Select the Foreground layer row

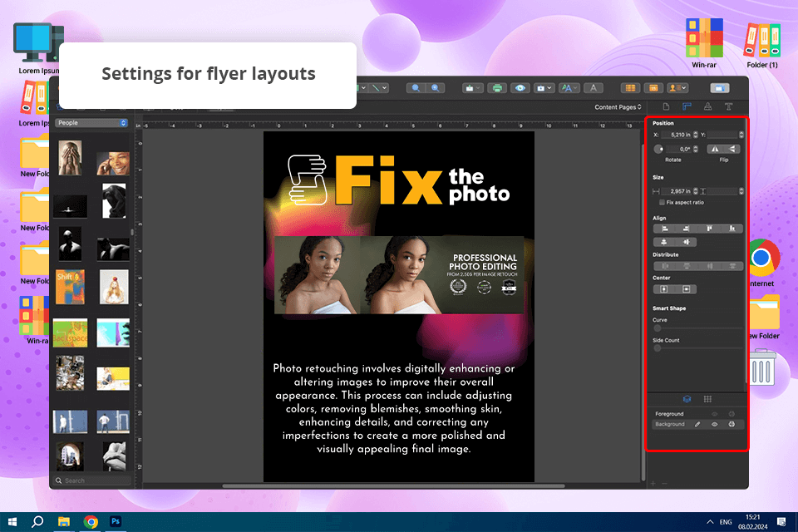[697, 414]
